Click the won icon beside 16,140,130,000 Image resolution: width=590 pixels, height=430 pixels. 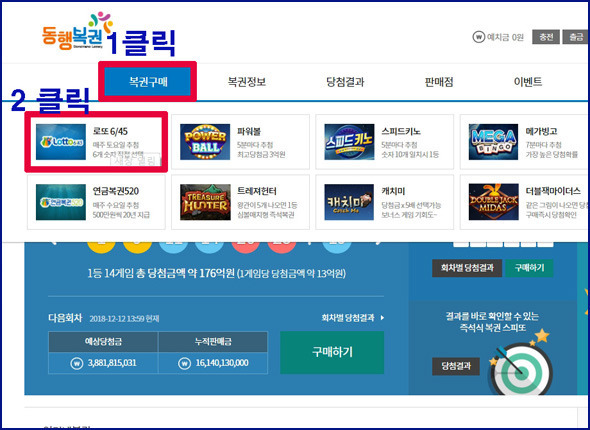[x=184, y=363]
